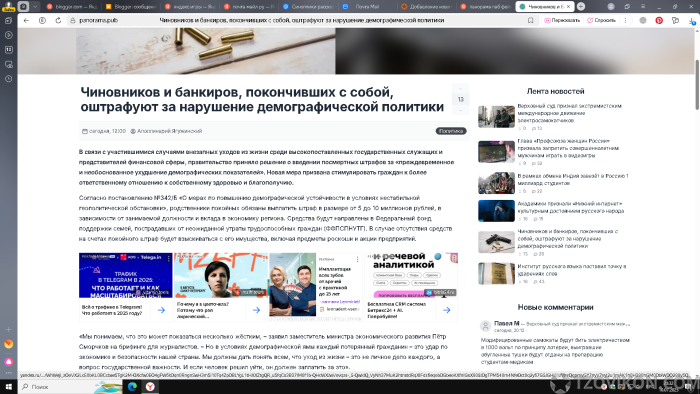
Task: Switch to the панорама паб tab
Action: tap(485, 6)
